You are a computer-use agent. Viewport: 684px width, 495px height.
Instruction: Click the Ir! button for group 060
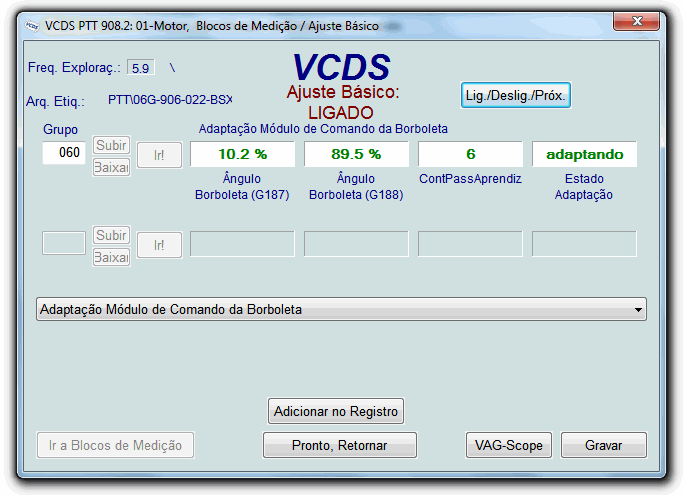click(x=159, y=155)
